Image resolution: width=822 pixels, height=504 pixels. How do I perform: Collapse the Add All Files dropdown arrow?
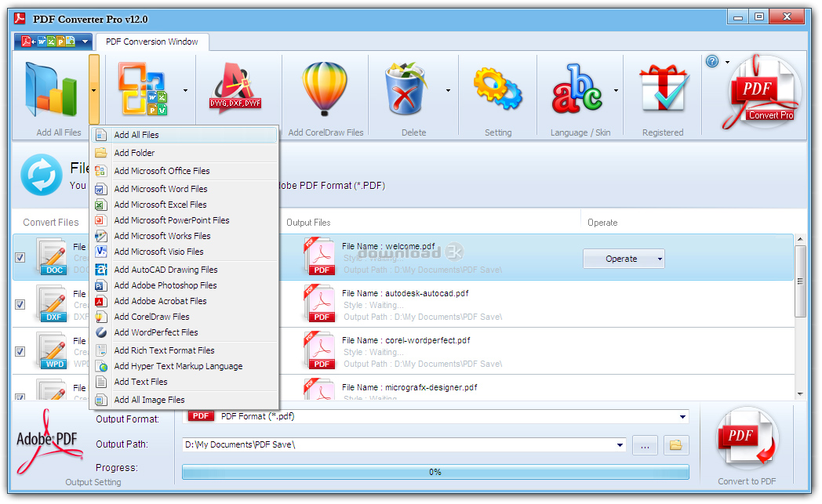pyautogui.click(x=94, y=90)
